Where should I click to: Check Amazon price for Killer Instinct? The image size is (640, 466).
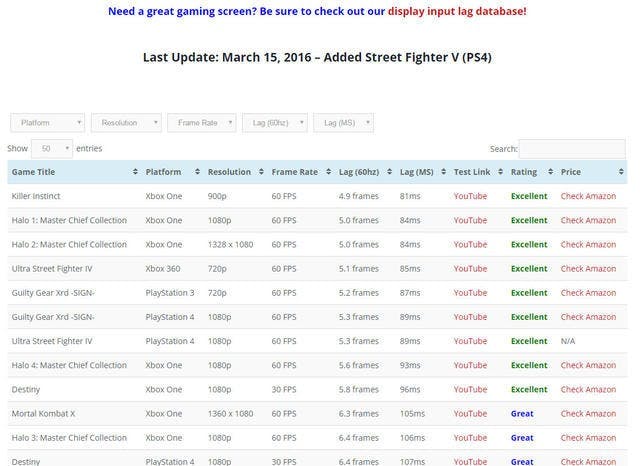click(x=588, y=196)
